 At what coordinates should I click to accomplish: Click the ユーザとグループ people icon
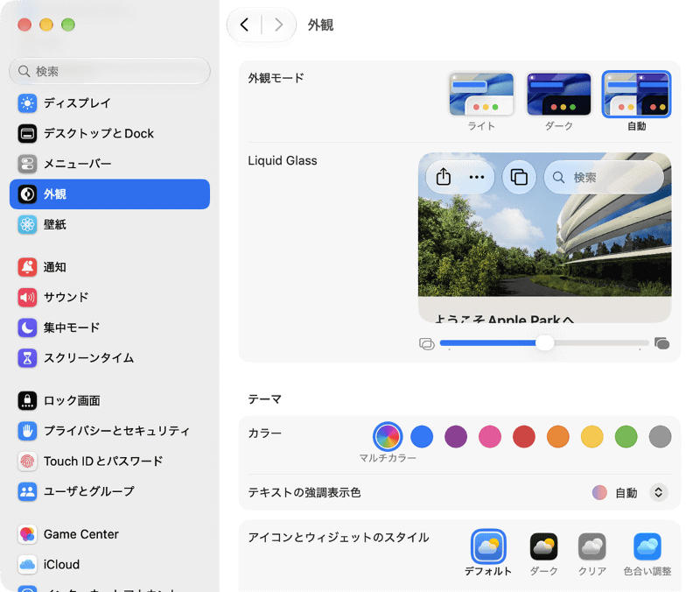(27, 492)
